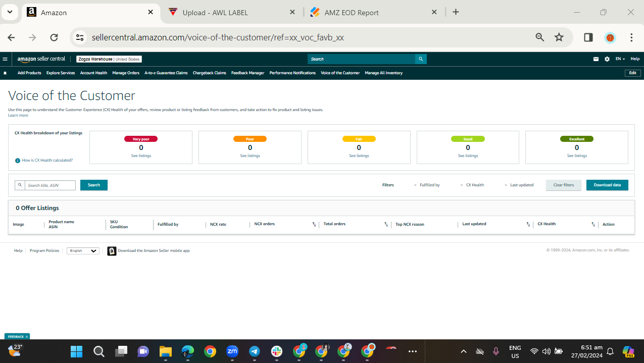Click the Search title, ASIN input field

click(x=50, y=185)
